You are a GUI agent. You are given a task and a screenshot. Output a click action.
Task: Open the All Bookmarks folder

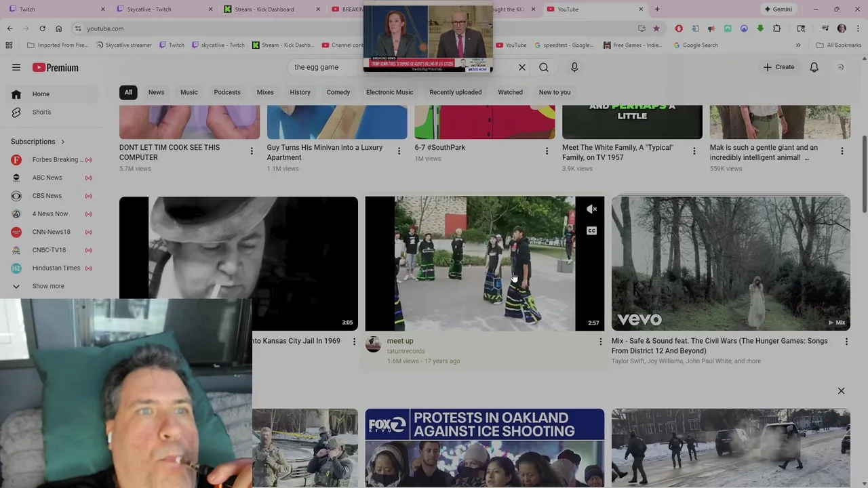839,45
